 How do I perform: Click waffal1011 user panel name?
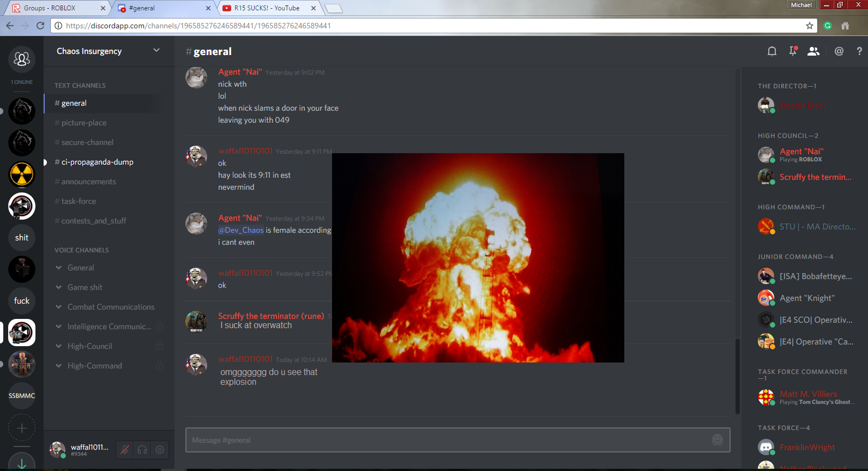click(x=89, y=447)
